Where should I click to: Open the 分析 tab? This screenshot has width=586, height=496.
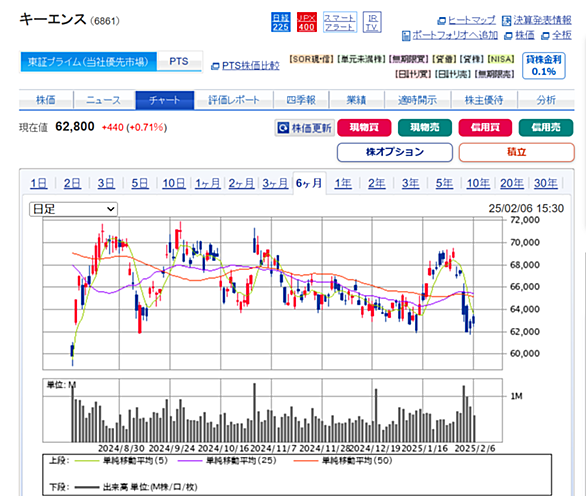(546, 100)
